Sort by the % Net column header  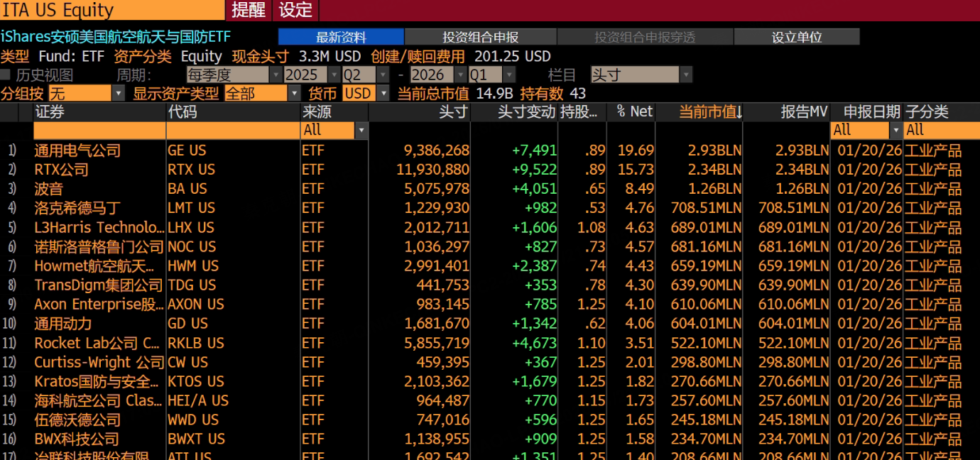[x=634, y=111]
